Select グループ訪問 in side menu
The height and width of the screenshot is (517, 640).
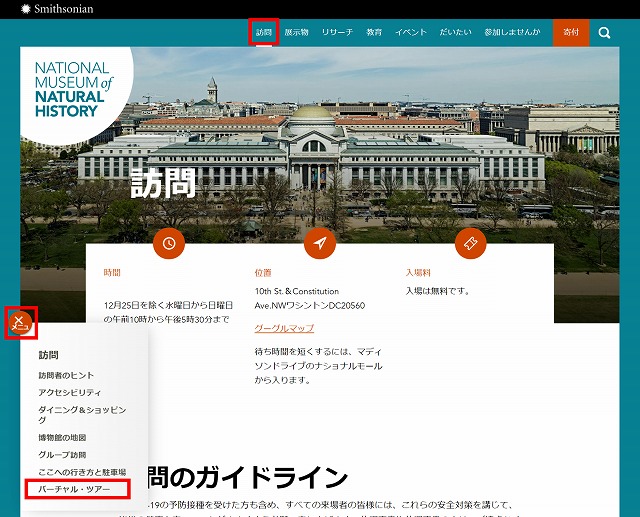click(x=62, y=455)
